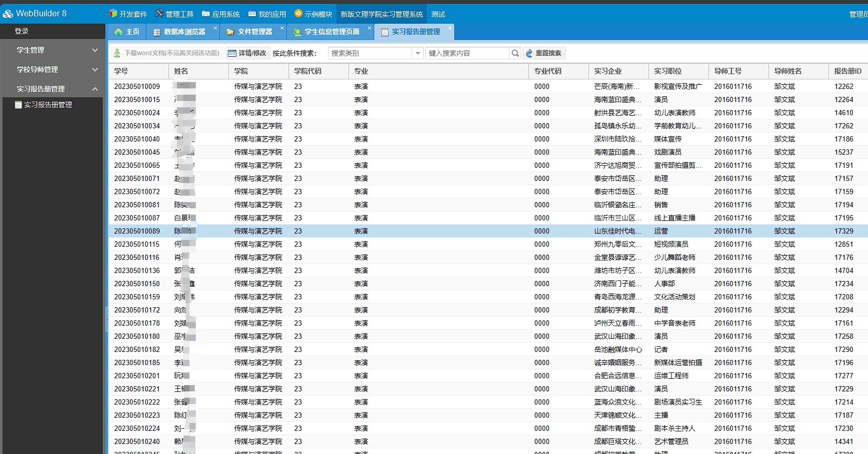
Task: Click the user icon on 学生信息管理页面 tab
Action: (297, 32)
